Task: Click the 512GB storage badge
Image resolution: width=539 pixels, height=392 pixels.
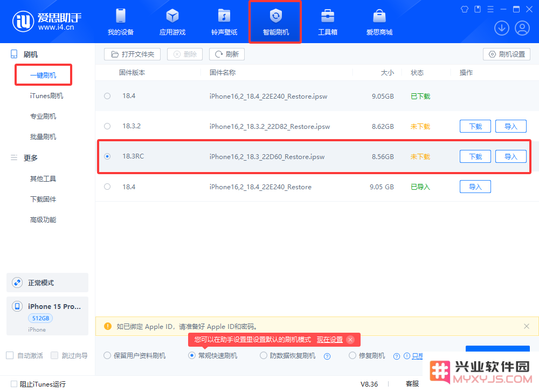Action: [x=40, y=319]
